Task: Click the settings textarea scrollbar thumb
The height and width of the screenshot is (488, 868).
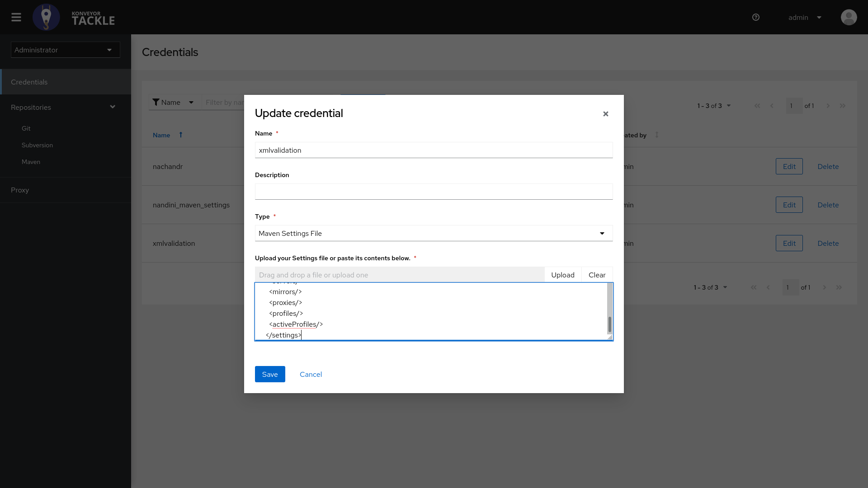Action: point(609,324)
